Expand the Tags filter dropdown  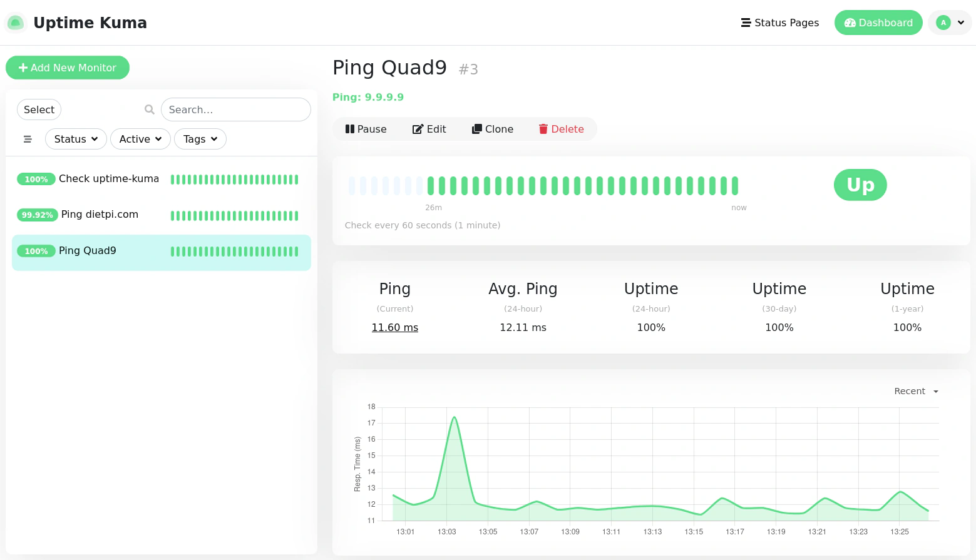click(200, 139)
